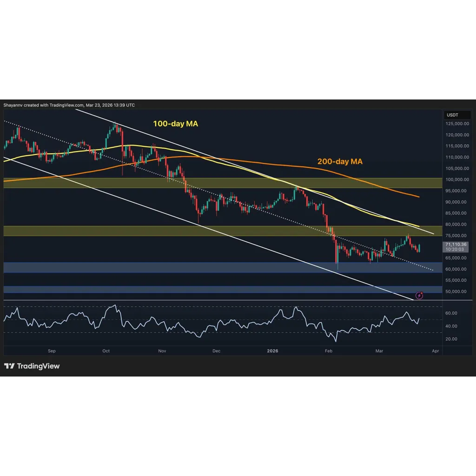This screenshot has width=476, height=476.
Task: Click the 85,000.00 price axis label
Action: pyautogui.click(x=456, y=213)
